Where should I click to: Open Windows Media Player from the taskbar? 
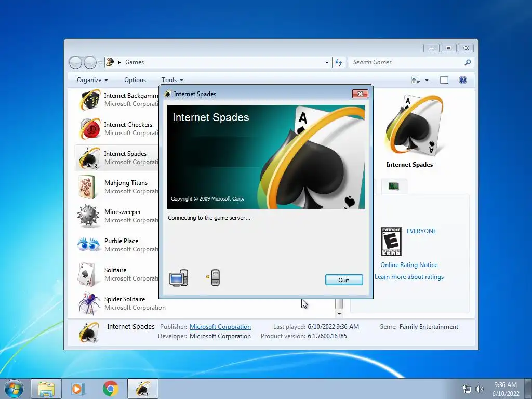pos(78,389)
